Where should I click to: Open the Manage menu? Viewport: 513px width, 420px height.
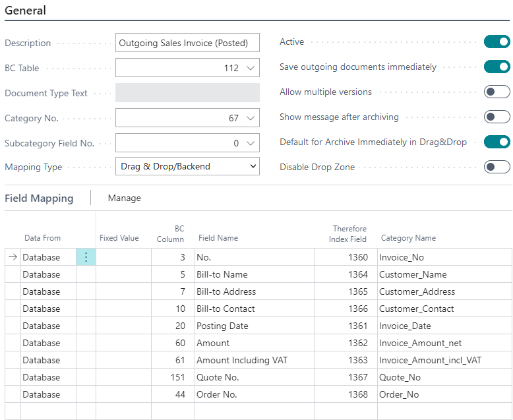124,198
